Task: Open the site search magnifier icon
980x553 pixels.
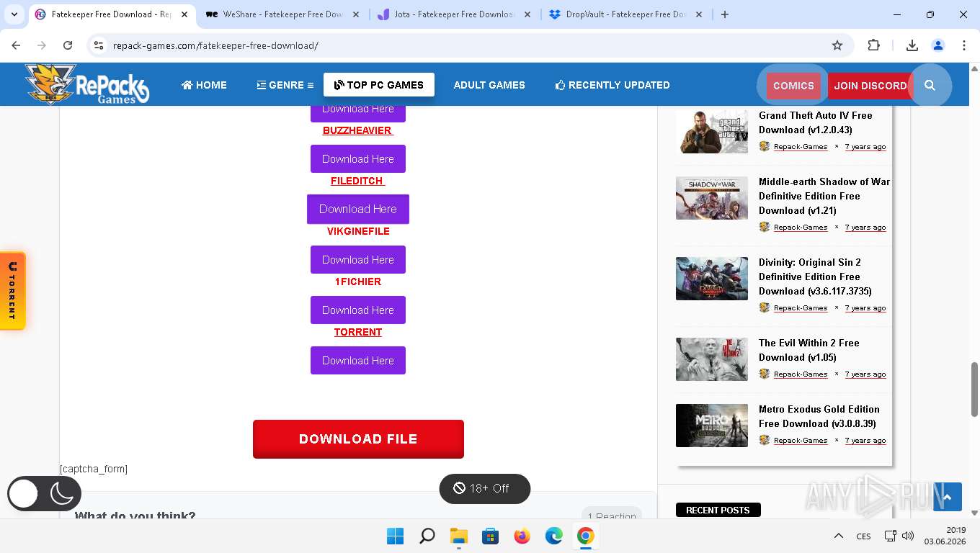Action: click(x=930, y=85)
